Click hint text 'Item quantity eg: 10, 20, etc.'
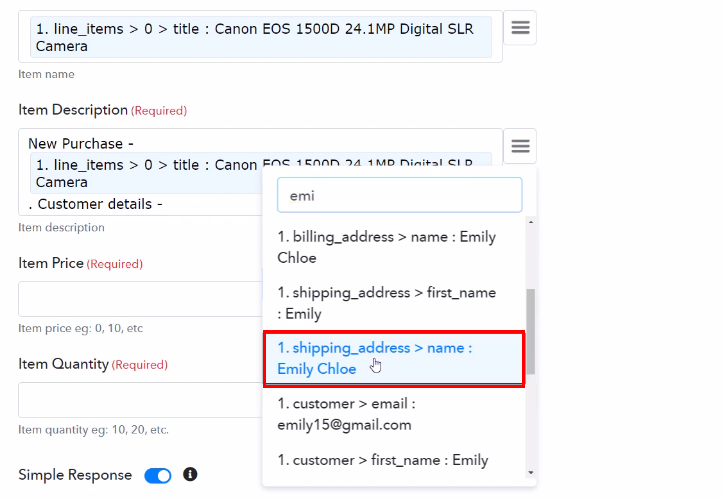Screen dimensions: 725x500 (x=93, y=430)
